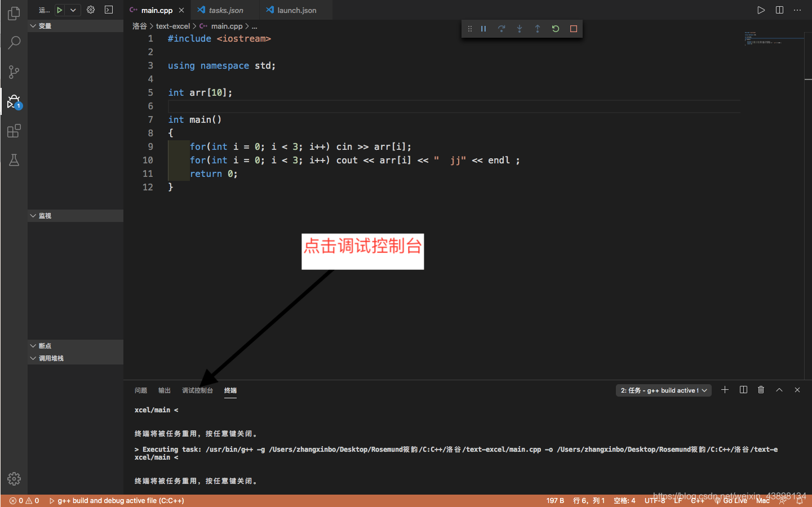Open the Testing flask view
Image resolution: width=812 pixels, height=507 pixels.
click(x=14, y=161)
